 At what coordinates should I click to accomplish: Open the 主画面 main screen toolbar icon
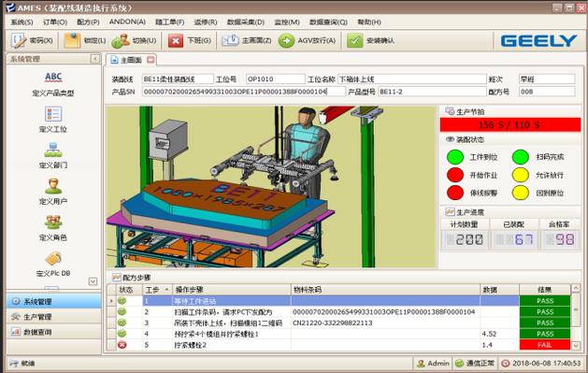point(230,40)
